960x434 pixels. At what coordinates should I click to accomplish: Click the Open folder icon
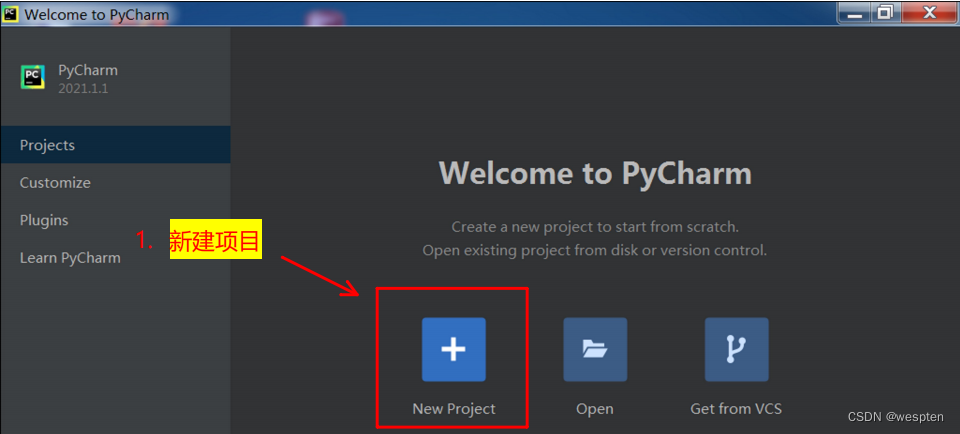point(595,350)
